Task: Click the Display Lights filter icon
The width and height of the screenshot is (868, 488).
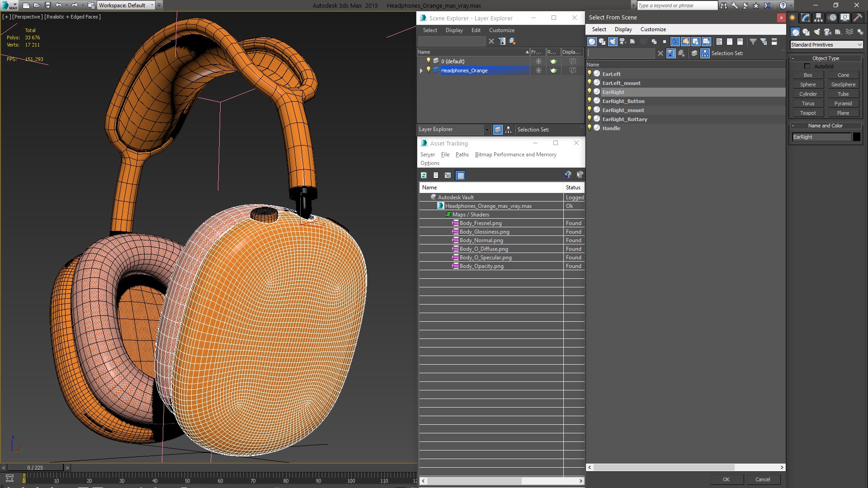Action: tap(612, 42)
